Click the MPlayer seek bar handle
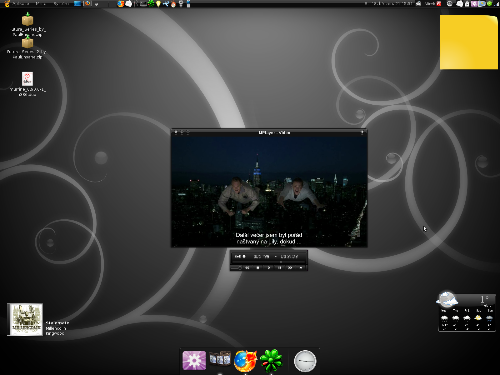500x375 pixels. [x=281, y=262]
